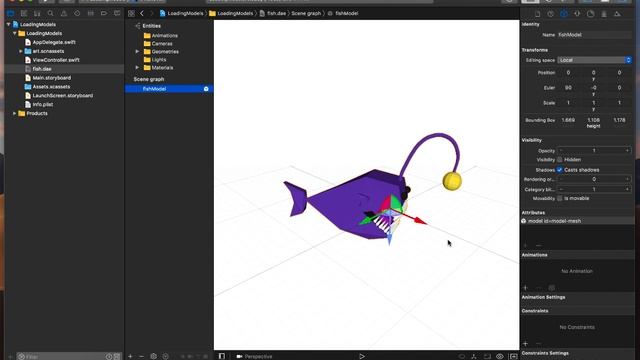Add an animation with the plus button
640x360 pixels.
[x=525, y=288]
